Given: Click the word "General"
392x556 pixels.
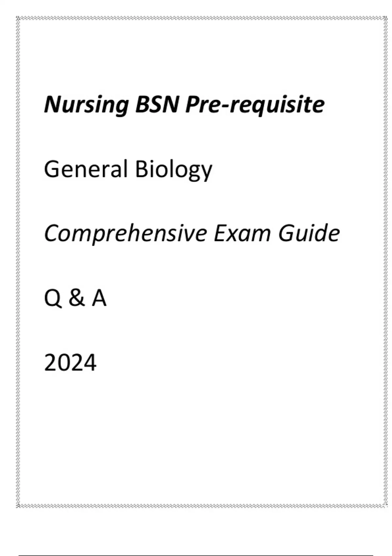Looking at the screenshot, I should pos(86,169).
